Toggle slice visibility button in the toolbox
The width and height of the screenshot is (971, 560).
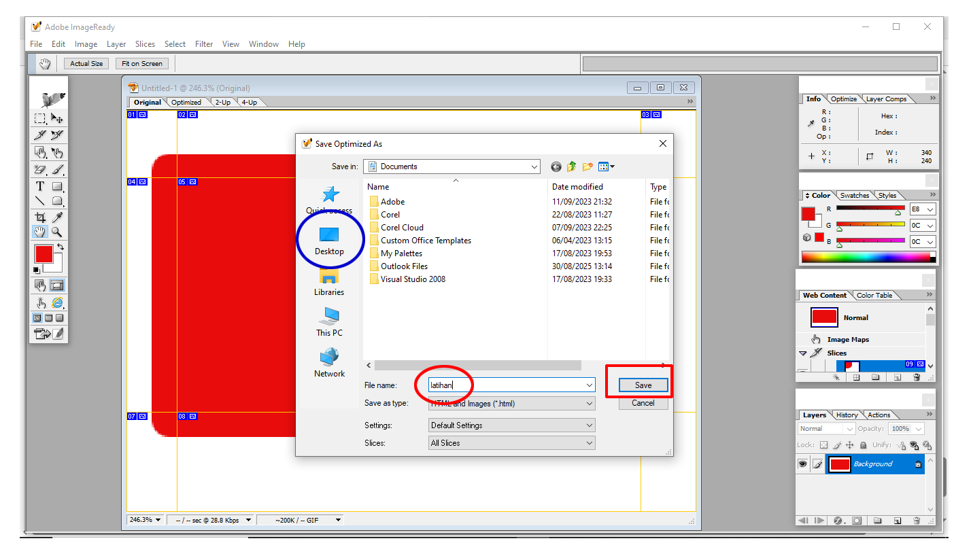click(x=57, y=285)
